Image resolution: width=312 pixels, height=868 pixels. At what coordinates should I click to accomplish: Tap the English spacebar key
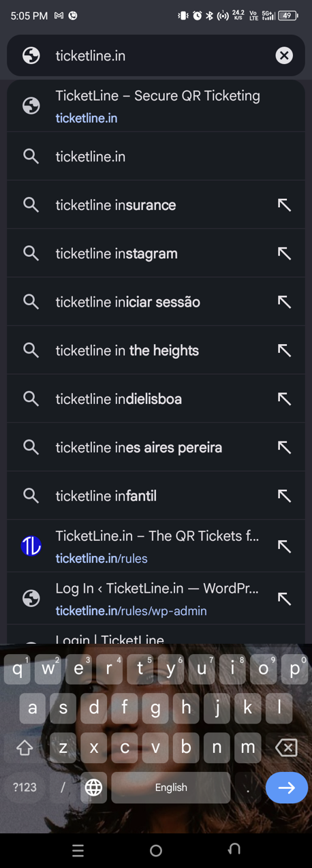tap(171, 788)
